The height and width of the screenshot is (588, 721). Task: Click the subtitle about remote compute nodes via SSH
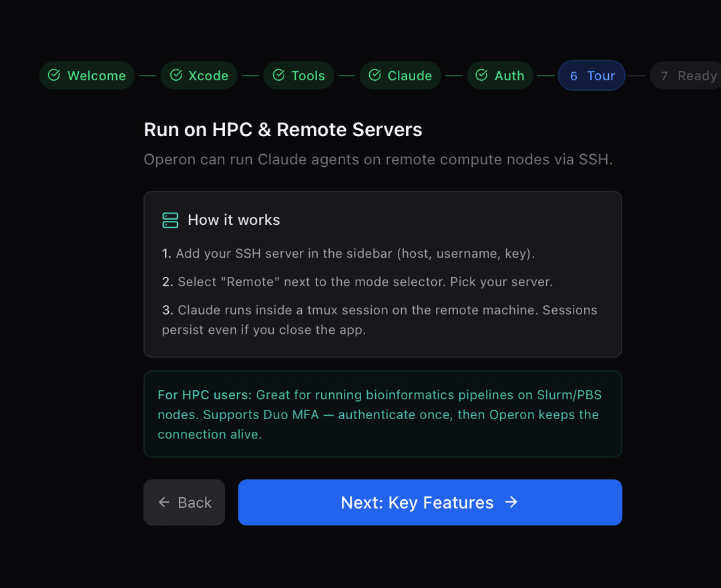click(x=378, y=160)
